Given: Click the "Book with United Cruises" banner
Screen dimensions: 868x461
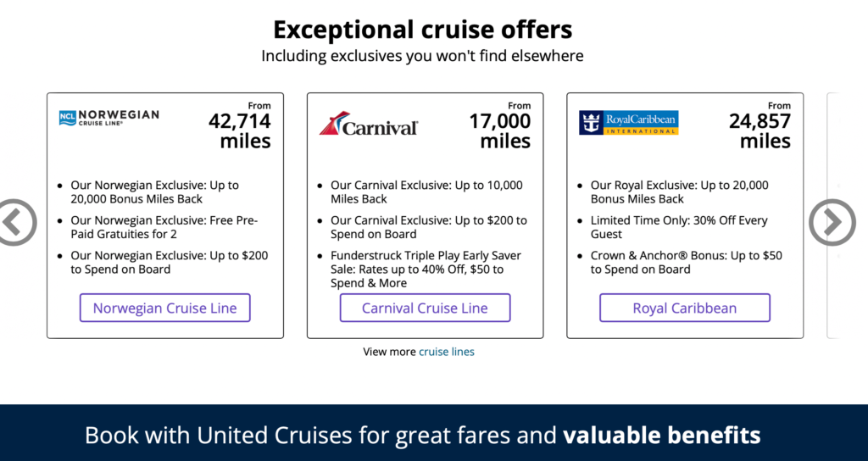Looking at the screenshot, I should 422,436.
